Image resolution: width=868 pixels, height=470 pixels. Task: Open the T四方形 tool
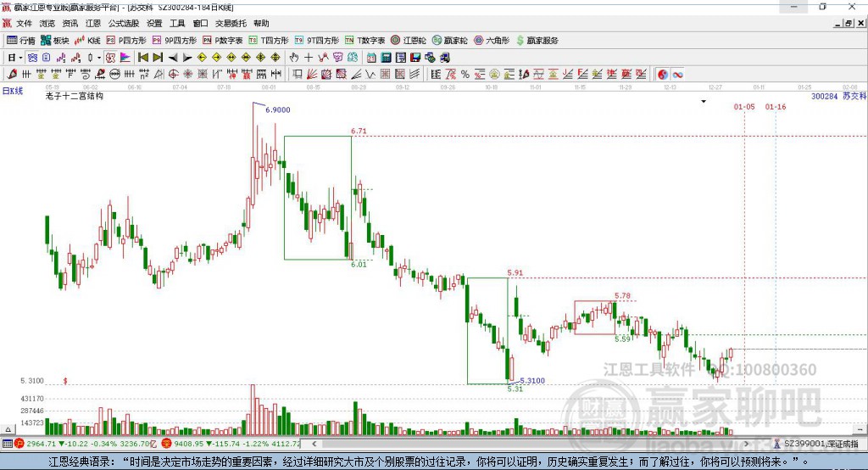269,41
